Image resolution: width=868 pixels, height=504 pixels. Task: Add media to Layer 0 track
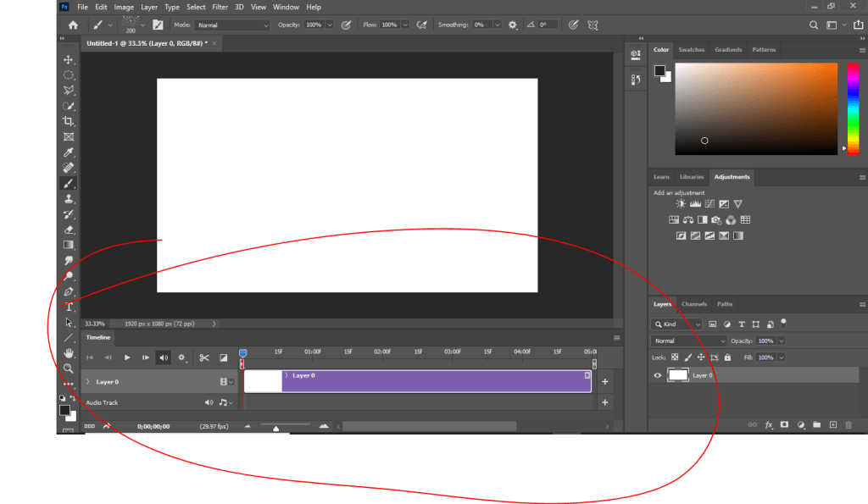point(604,382)
